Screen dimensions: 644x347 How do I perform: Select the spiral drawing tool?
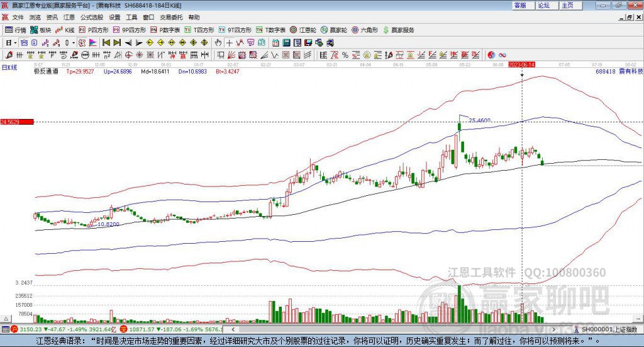point(64,55)
